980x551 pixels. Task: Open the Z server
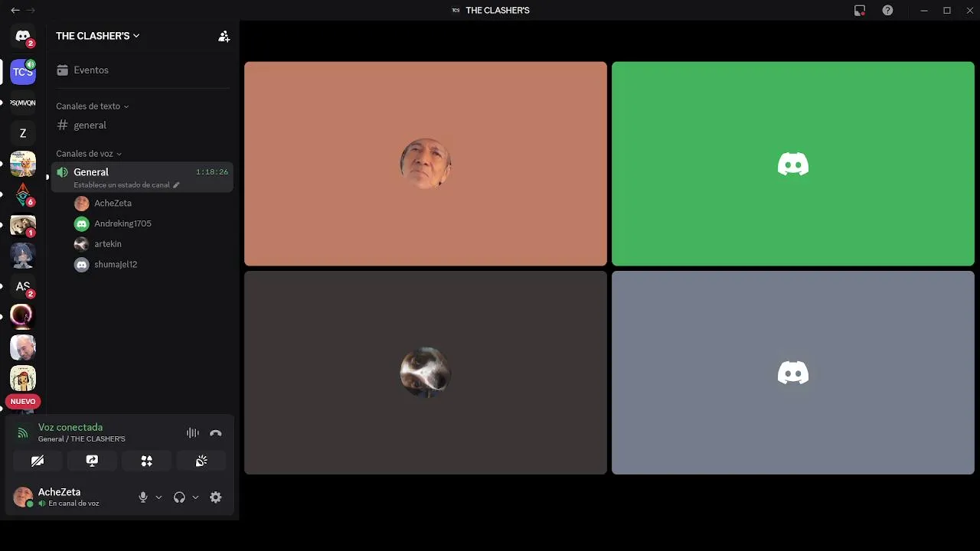pos(23,133)
